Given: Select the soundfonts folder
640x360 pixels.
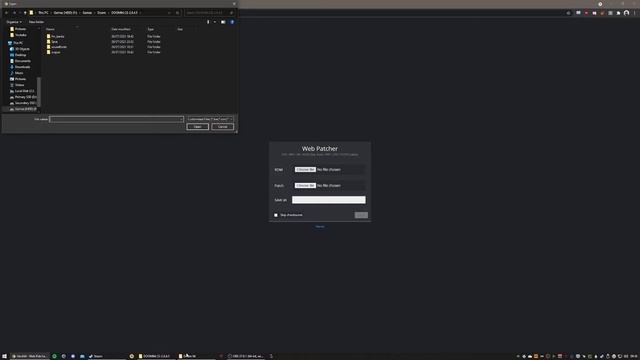Looking at the screenshot, I should [x=57, y=47].
